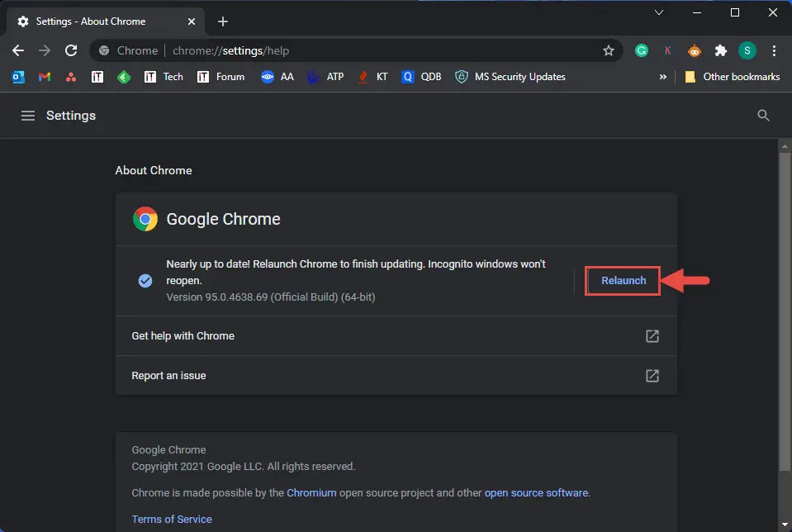Open the Chromium link
Viewport: 792px width, 532px height.
311,492
